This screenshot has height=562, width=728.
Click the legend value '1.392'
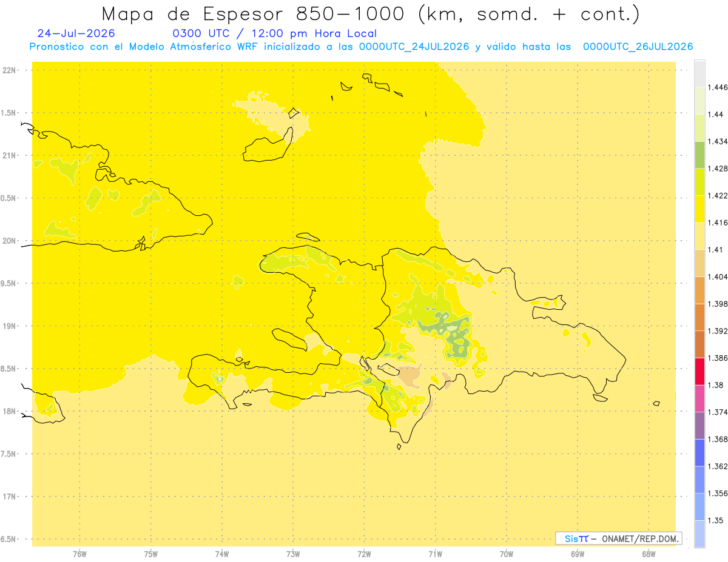point(719,331)
